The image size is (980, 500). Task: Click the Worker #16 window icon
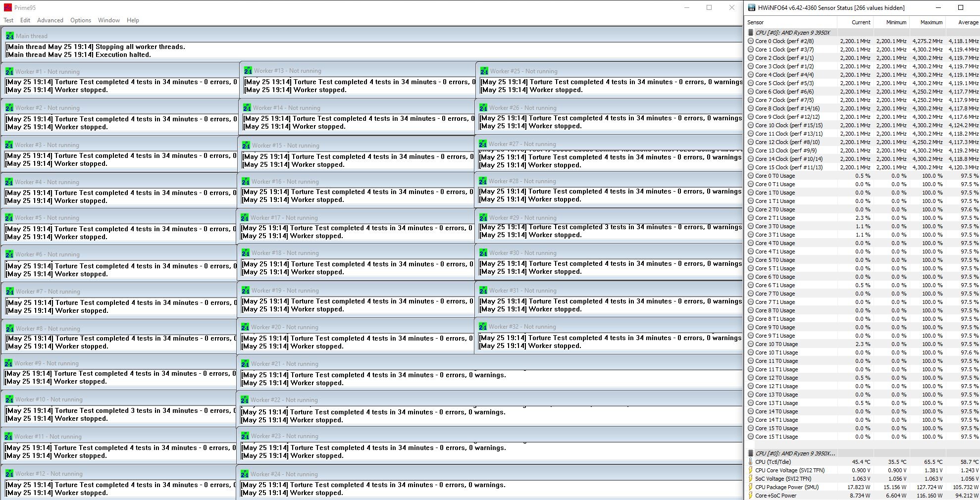click(x=246, y=181)
